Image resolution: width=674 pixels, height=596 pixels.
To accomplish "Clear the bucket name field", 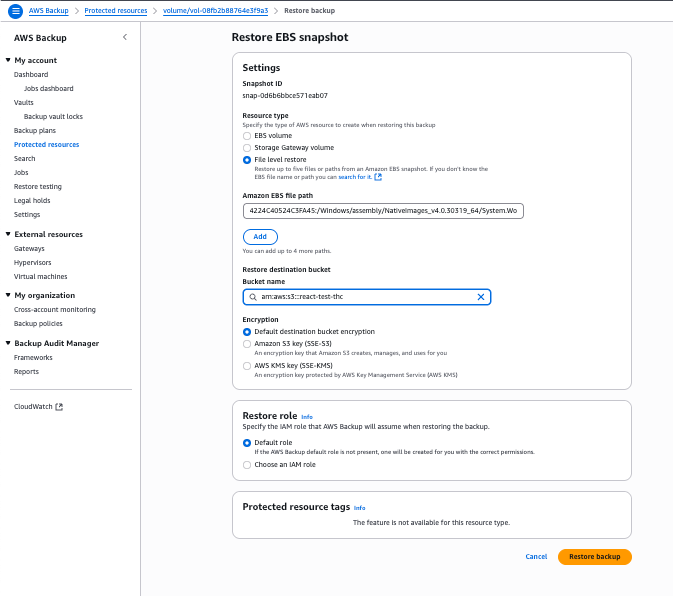I will point(481,297).
